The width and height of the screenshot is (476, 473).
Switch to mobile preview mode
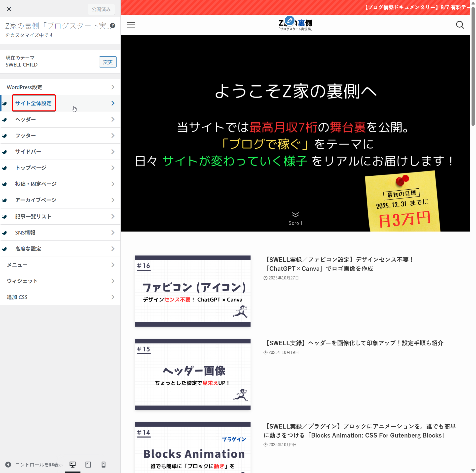coord(104,465)
